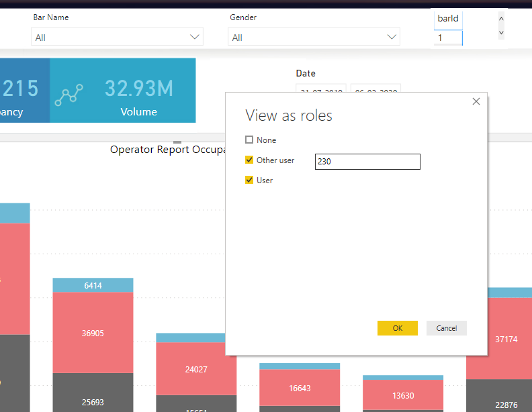Viewport: 532px width, 412px height.
Task: Select the 32.93M Volume card
Action: [123, 91]
